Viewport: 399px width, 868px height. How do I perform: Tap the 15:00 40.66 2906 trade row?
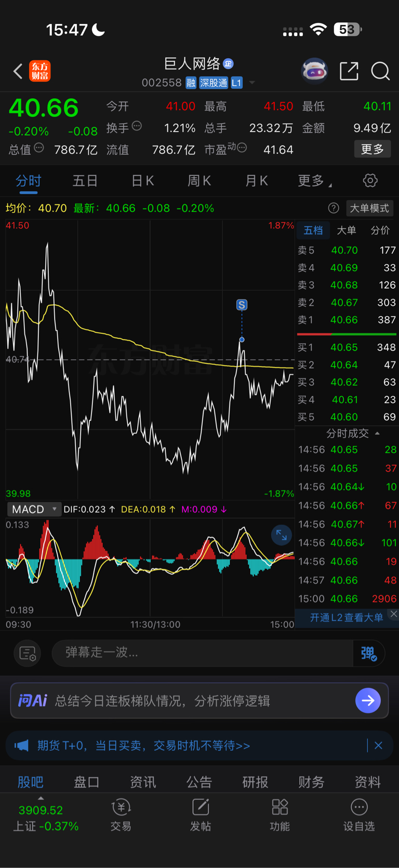coord(347,599)
